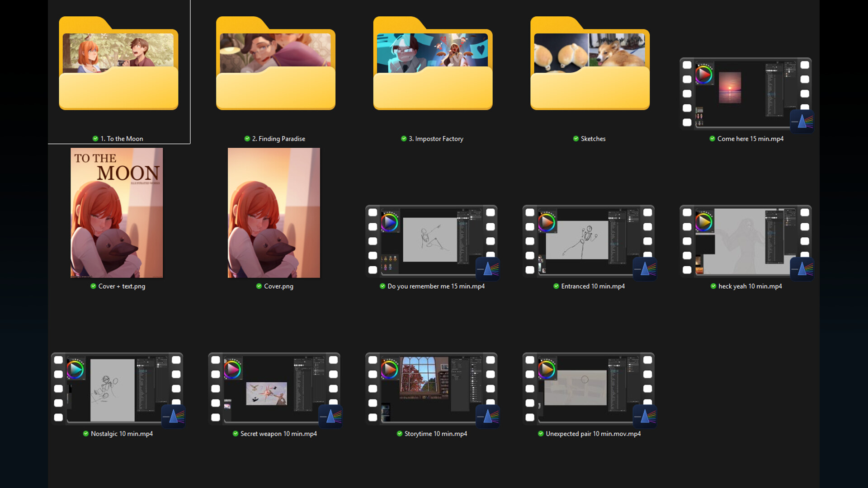Click the prism app badge on 'heck yeah' video
The height and width of the screenshot is (488, 868).
(x=802, y=269)
